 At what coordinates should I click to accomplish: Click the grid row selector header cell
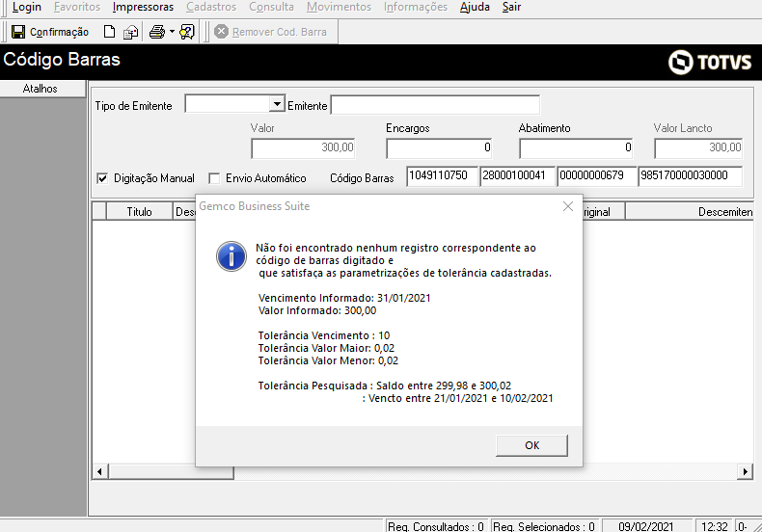click(99, 212)
